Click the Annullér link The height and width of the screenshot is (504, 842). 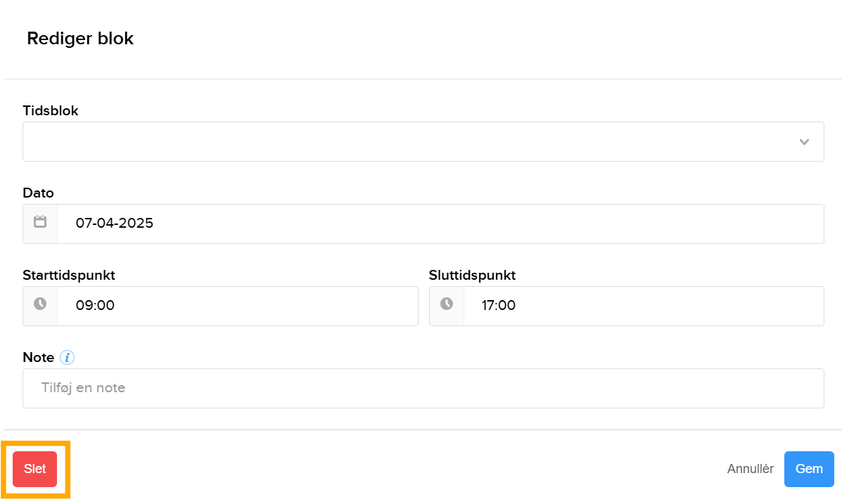pyautogui.click(x=750, y=469)
